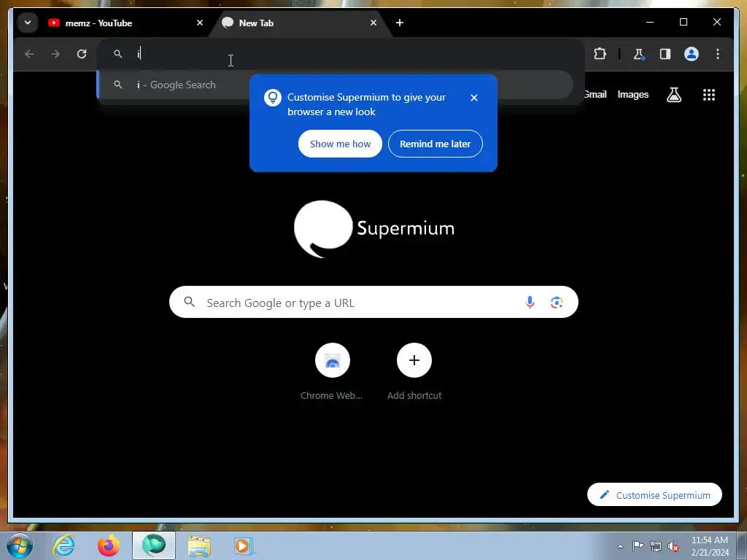Viewport: 747px width, 560px height.
Task: Open the Images link
Action: 632,94
